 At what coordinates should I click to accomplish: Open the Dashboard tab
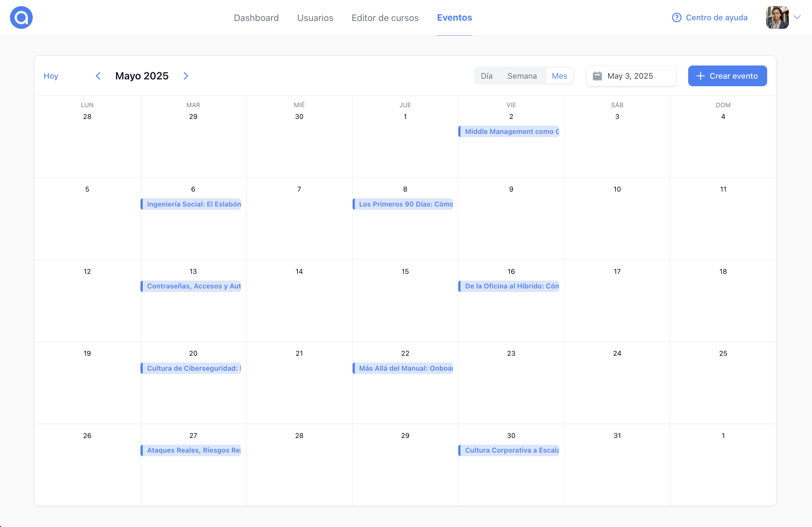coord(256,18)
